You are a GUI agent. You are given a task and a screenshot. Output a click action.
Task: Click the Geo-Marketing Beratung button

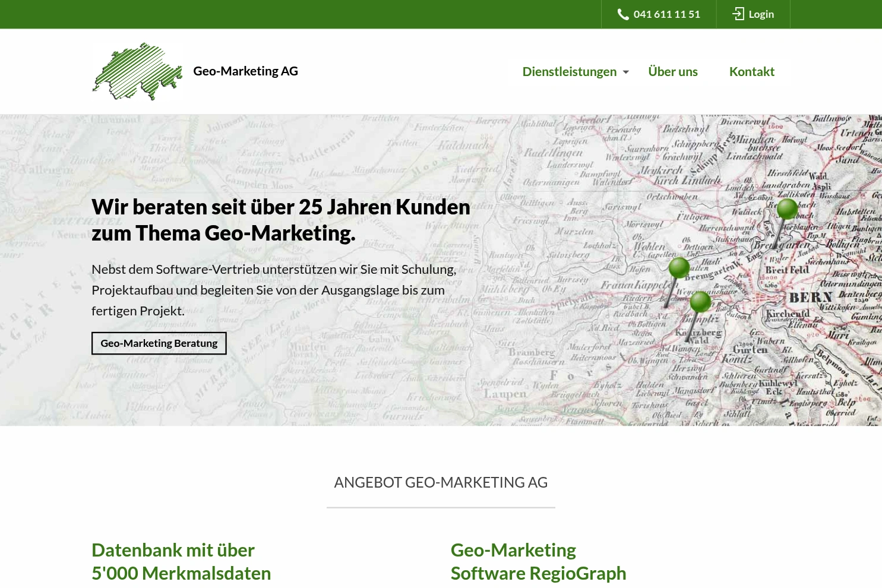[x=159, y=343]
